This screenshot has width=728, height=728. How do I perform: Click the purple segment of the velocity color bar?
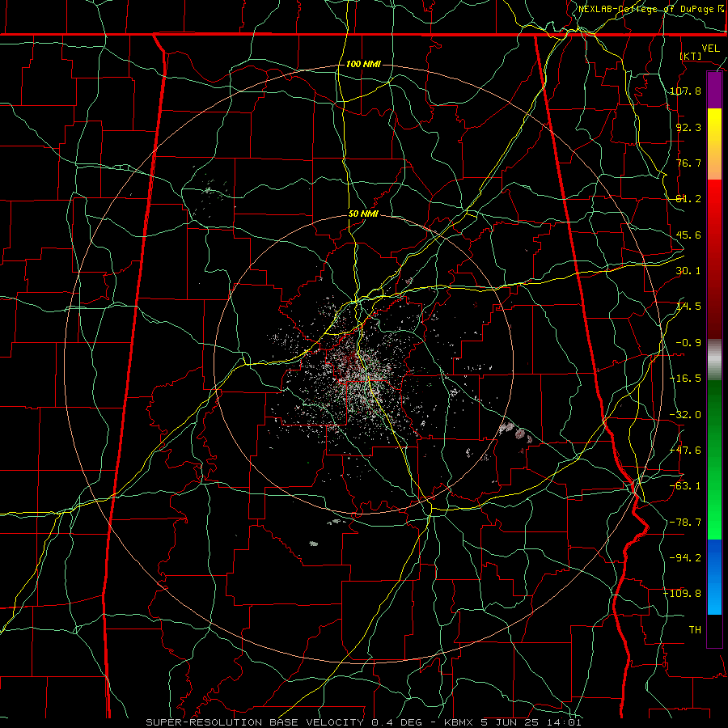714,91
